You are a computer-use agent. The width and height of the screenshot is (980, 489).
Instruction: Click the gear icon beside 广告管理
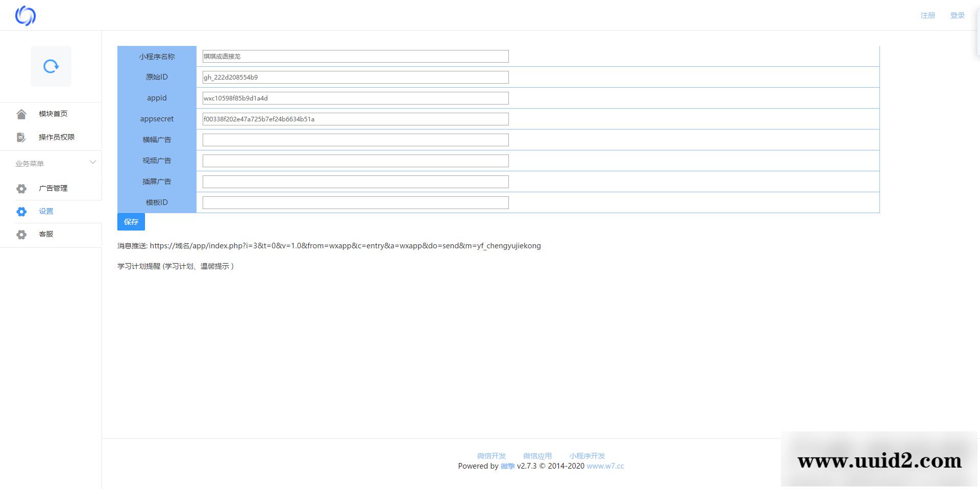point(21,189)
